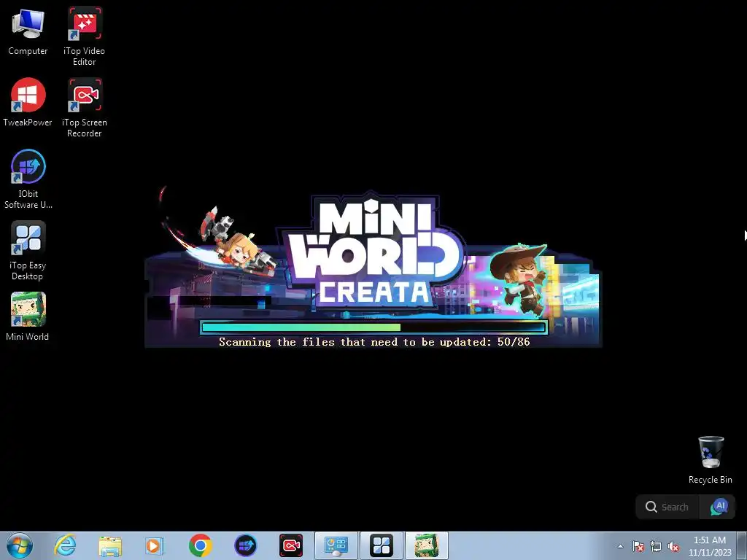Select the iTop Screen Recorder desktop shortcut

click(85, 108)
